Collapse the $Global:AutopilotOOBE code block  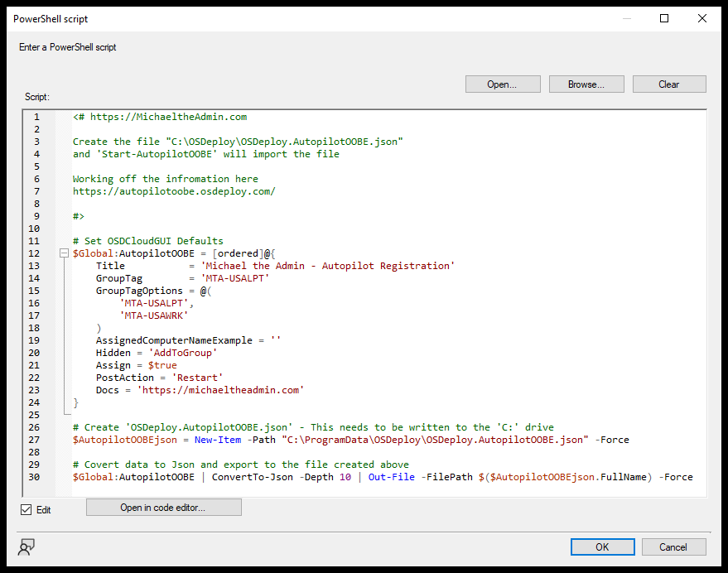(x=64, y=253)
